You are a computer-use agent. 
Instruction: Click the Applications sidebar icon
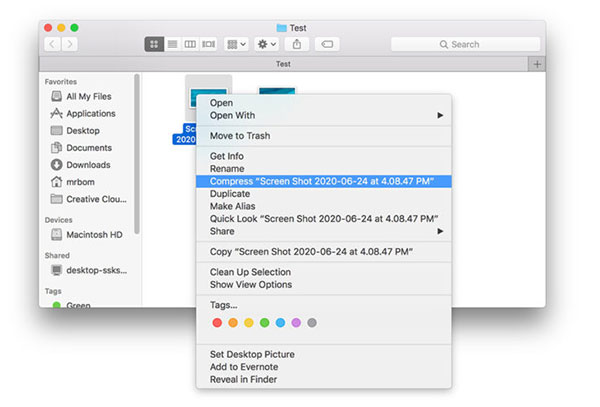click(x=57, y=114)
